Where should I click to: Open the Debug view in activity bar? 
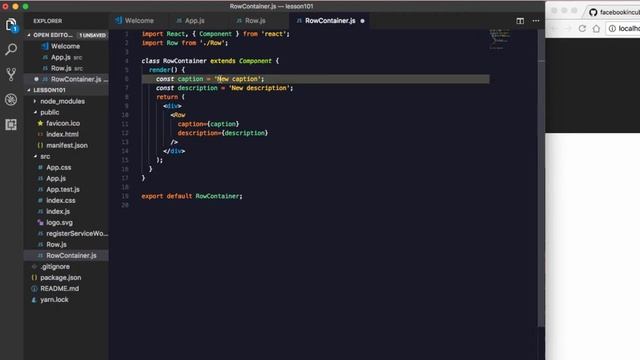[11, 100]
